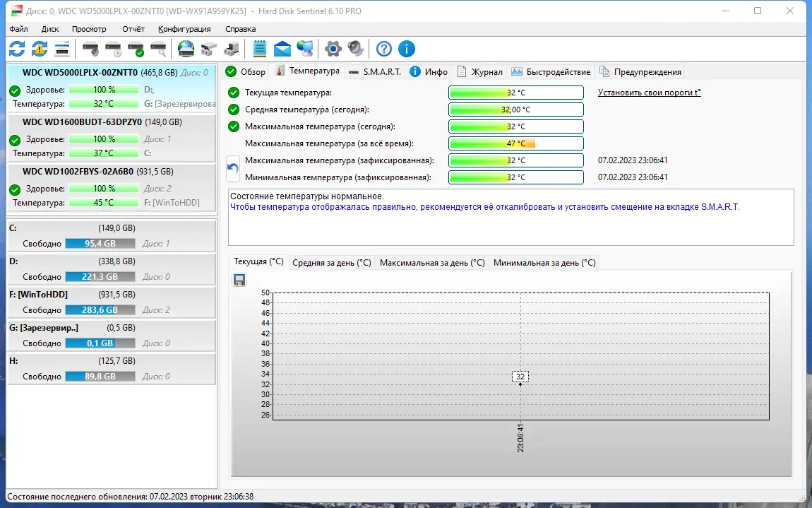This screenshot has height=508, width=812.
Task: Select the 'Средняя за день (°C)' chart tab
Action: (332, 262)
